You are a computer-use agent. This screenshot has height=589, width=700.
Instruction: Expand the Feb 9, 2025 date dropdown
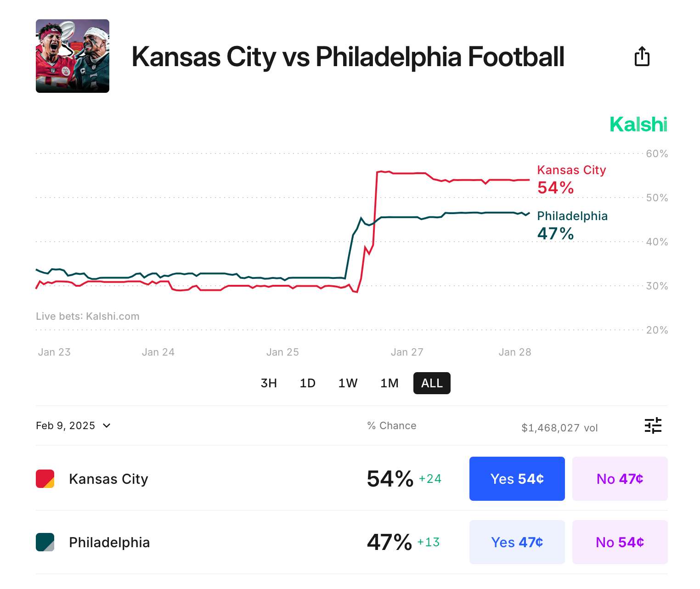pos(73,425)
